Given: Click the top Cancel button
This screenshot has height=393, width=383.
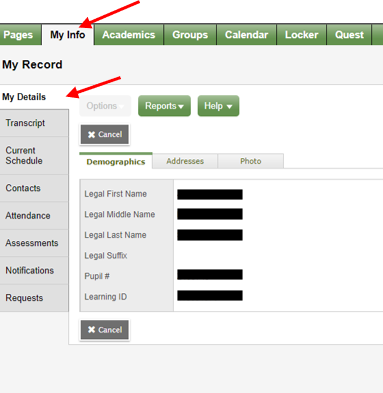Looking at the screenshot, I should tap(105, 134).
